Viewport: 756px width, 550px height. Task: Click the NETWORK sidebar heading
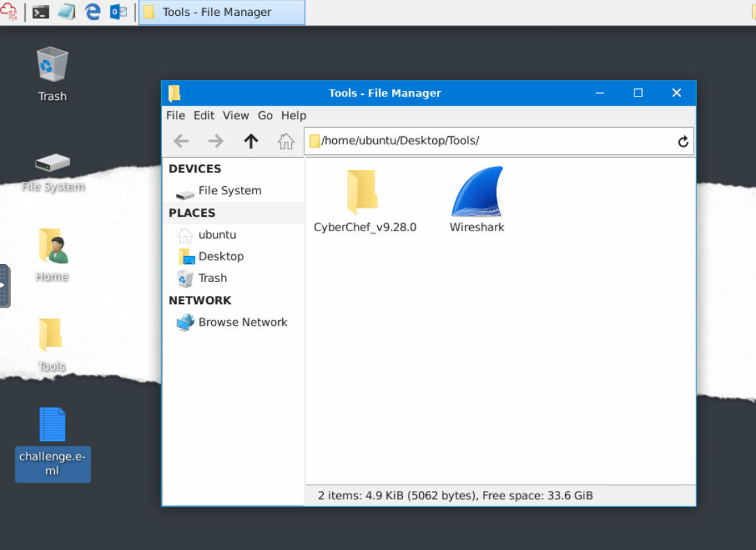(x=200, y=300)
